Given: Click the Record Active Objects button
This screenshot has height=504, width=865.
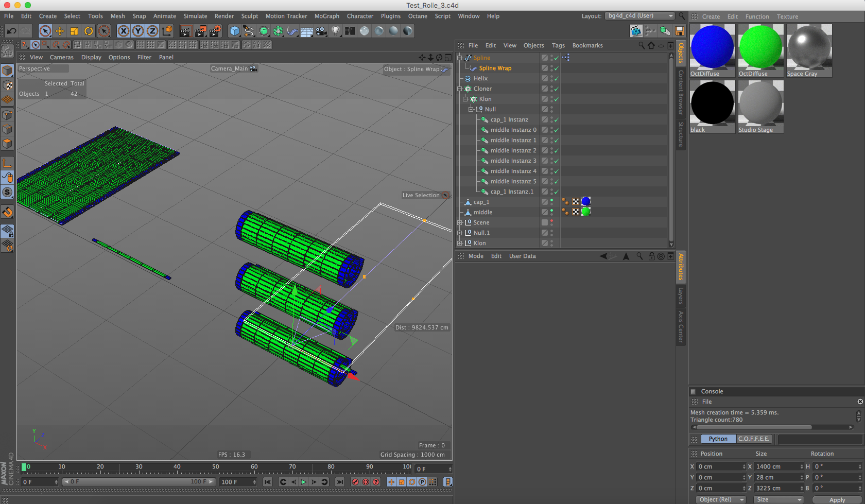Looking at the screenshot, I should pyautogui.click(x=355, y=482).
